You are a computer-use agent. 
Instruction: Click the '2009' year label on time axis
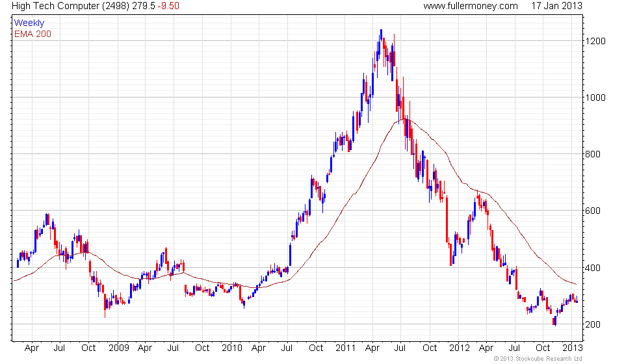click(118, 348)
